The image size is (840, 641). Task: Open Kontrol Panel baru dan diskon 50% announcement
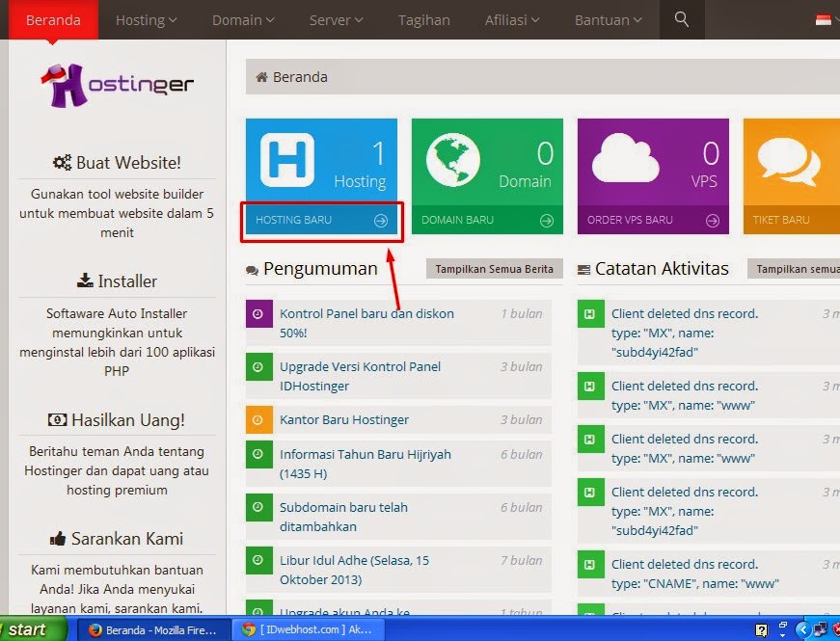click(366, 323)
